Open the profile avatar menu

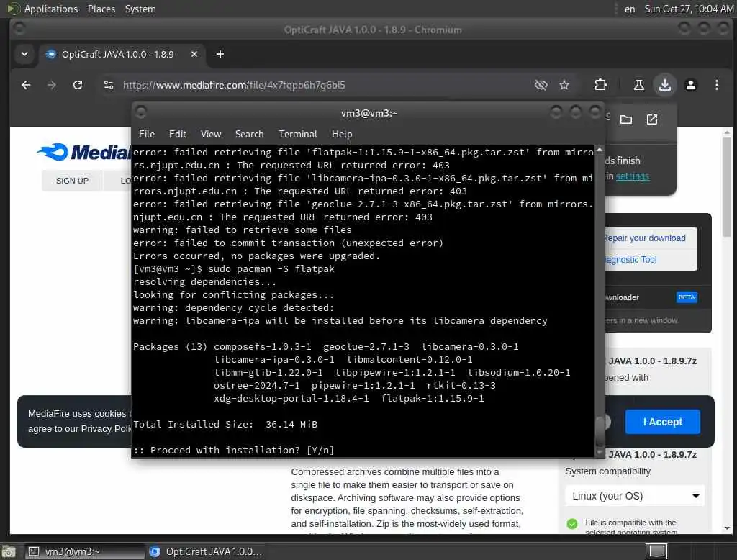point(691,85)
